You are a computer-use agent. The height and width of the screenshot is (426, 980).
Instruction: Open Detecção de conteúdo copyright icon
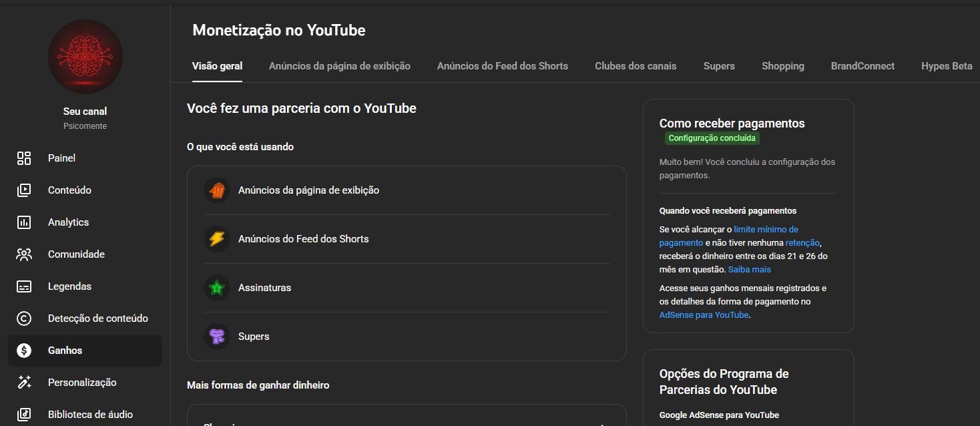coord(24,318)
